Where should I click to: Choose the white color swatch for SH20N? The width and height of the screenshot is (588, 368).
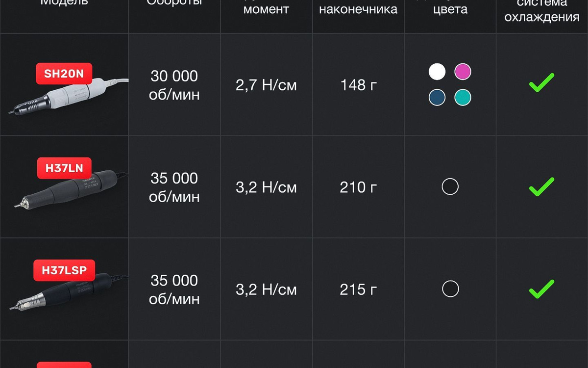click(x=437, y=72)
